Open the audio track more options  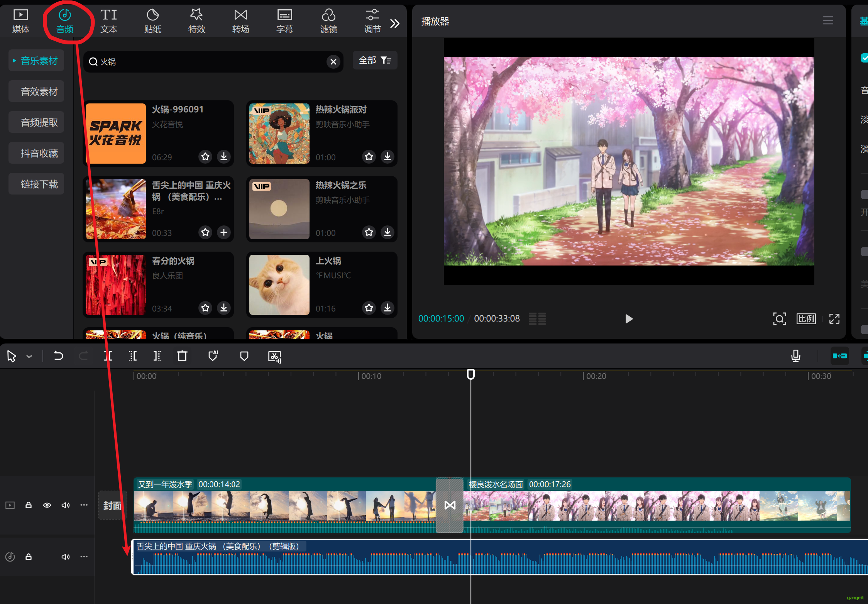click(84, 557)
